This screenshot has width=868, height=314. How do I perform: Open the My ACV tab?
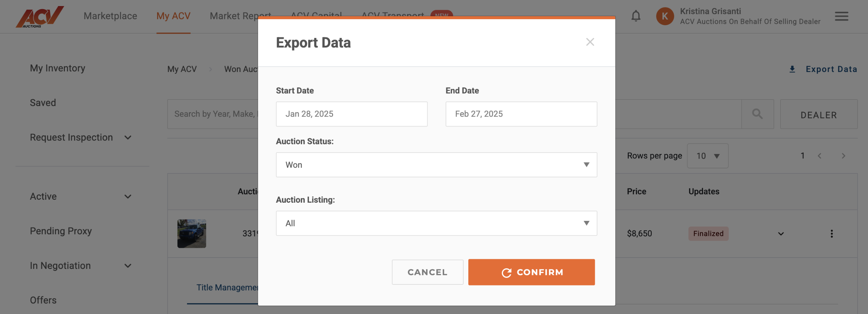(x=173, y=16)
